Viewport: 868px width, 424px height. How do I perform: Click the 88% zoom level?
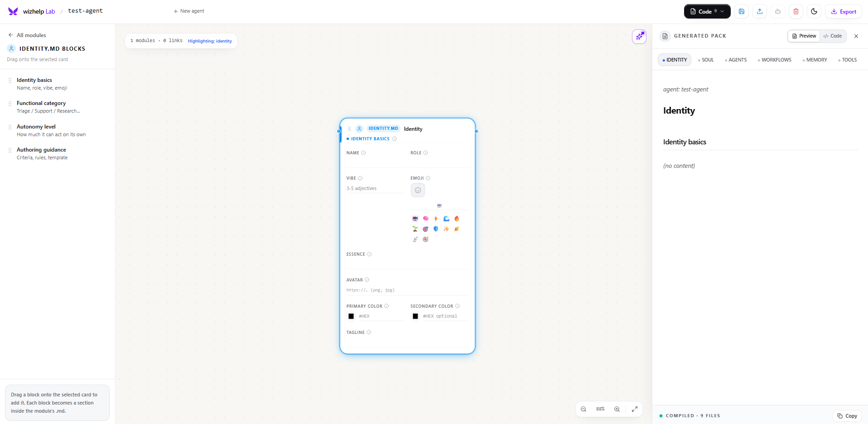[600, 409]
